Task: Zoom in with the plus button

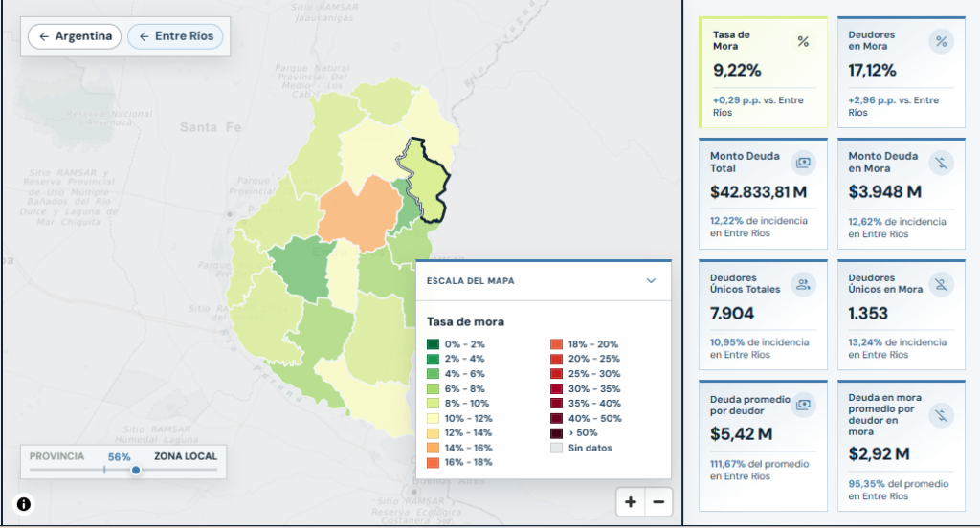Action: tap(631, 502)
